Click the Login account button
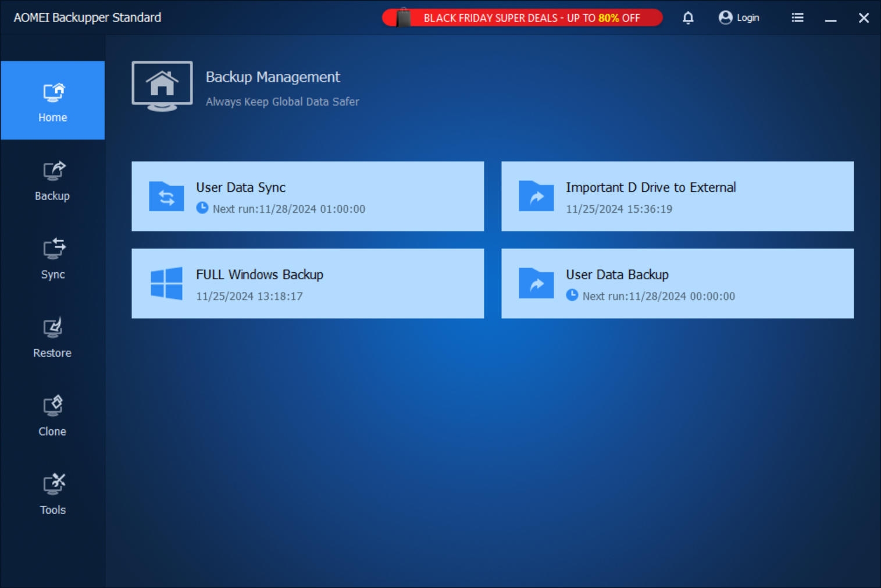 pyautogui.click(x=739, y=18)
